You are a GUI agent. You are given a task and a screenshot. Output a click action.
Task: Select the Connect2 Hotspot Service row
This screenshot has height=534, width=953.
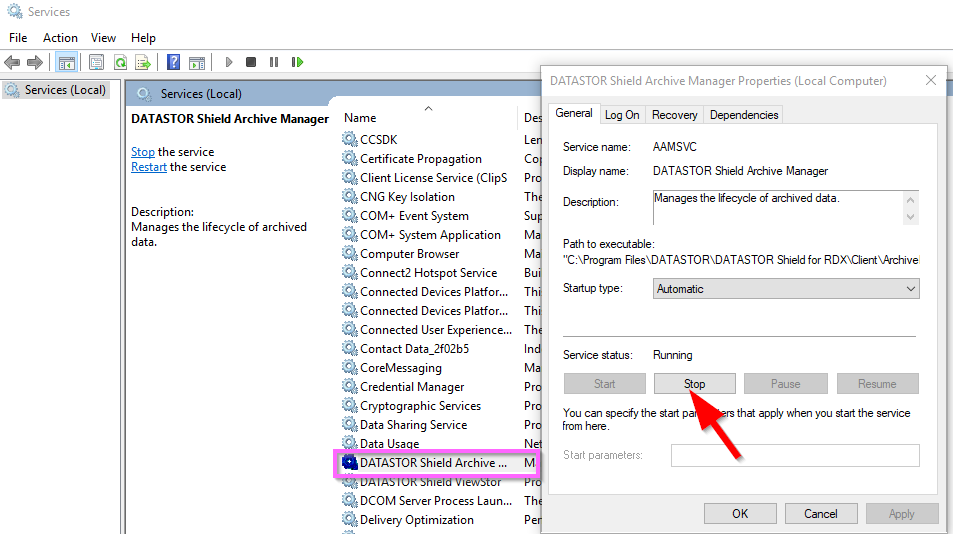pyautogui.click(x=428, y=273)
